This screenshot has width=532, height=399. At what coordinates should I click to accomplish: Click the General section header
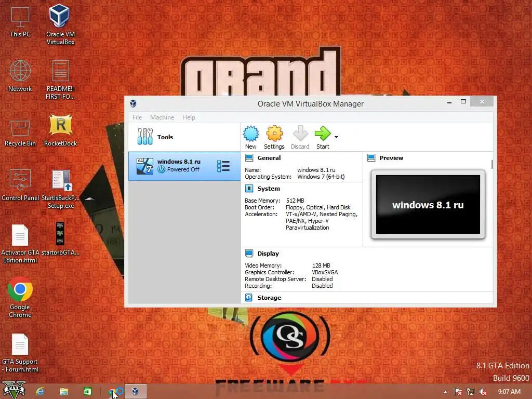click(269, 158)
